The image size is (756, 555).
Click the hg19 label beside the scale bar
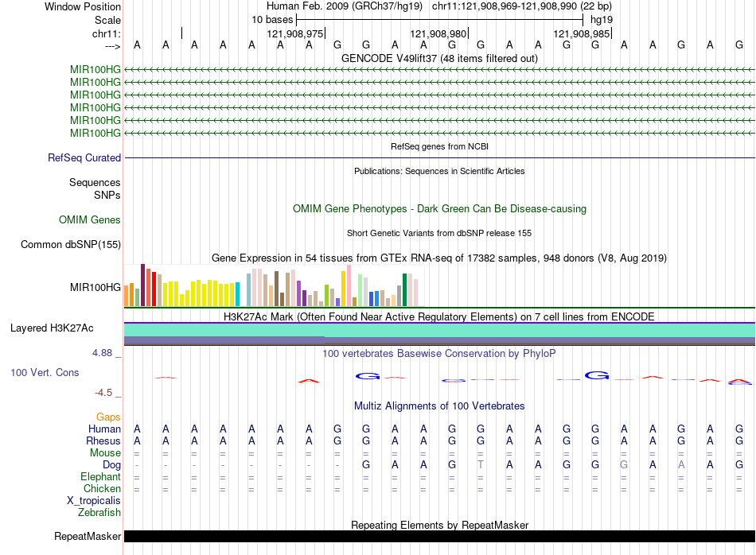(x=602, y=20)
